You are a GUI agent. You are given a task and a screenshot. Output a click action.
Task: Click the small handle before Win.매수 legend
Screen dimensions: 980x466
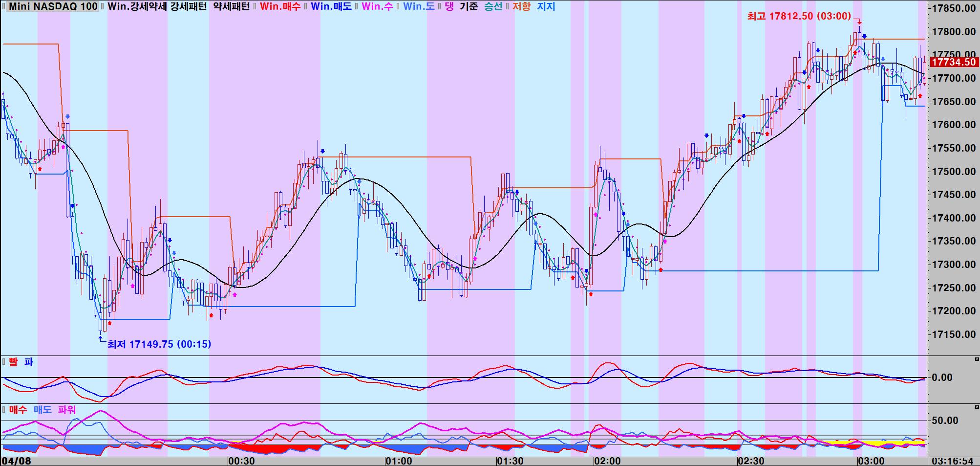(x=256, y=6)
